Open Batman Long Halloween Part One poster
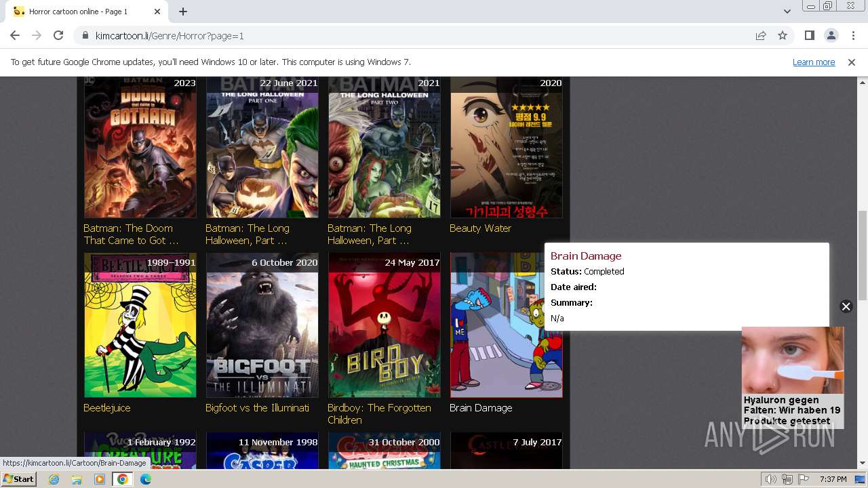Viewport: 868px width, 488px height. pyautogui.click(x=262, y=147)
